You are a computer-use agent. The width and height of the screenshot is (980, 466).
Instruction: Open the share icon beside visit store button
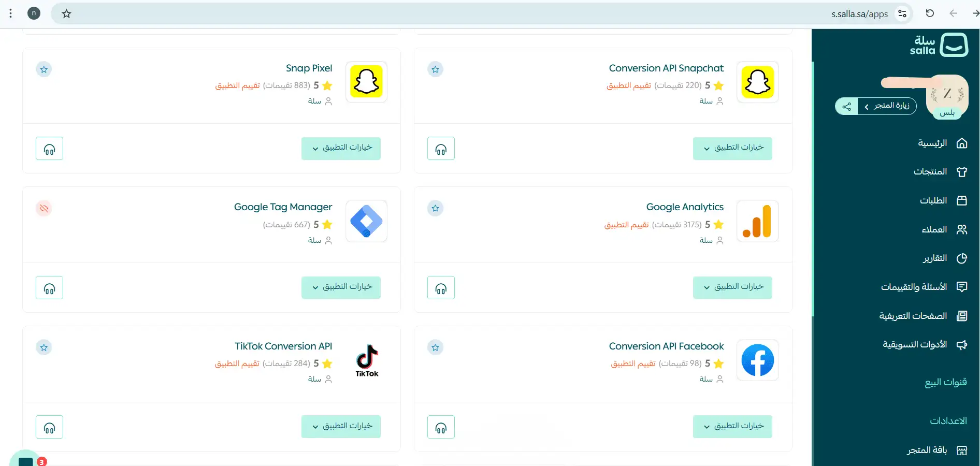click(x=846, y=107)
